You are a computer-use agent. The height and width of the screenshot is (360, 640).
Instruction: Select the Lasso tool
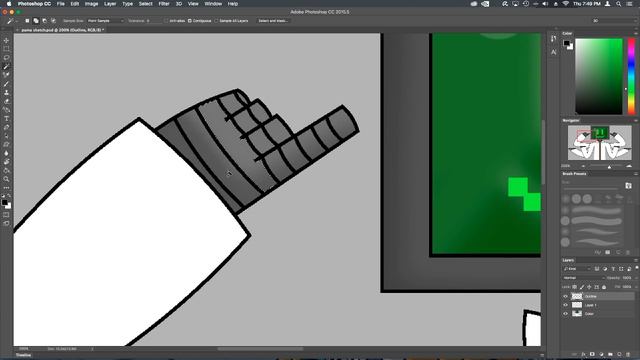6,58
